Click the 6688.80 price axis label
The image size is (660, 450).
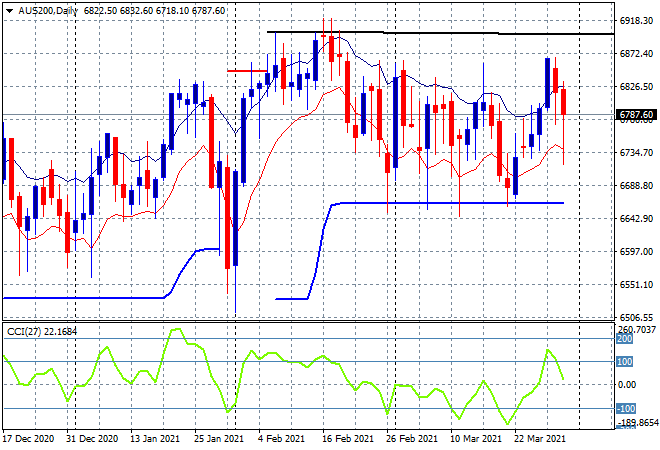(x=636, y=186)
